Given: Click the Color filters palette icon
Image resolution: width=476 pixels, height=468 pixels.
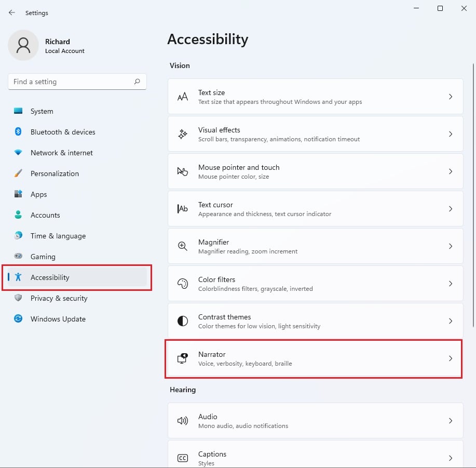Looking at the screenshot, I should tap(183, 284).
